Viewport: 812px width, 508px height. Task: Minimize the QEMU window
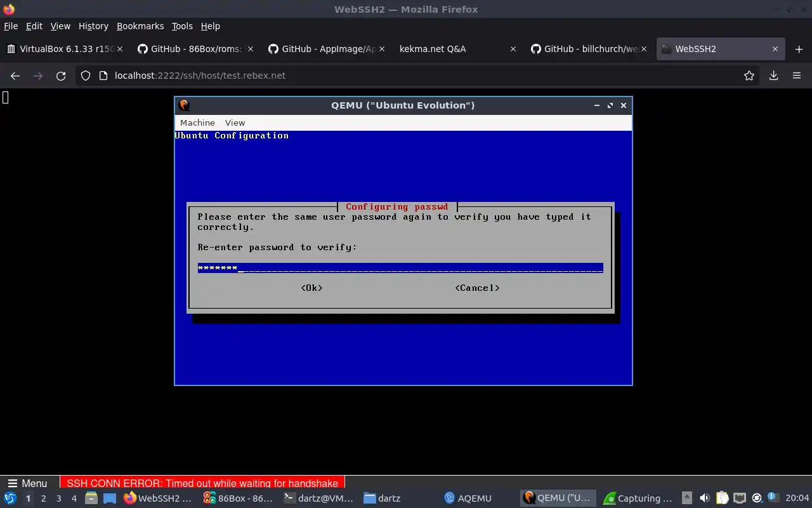[597, 105]
